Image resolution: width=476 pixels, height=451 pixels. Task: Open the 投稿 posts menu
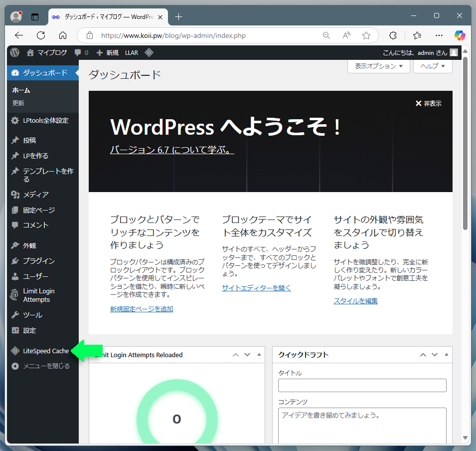tap(43, 140)
